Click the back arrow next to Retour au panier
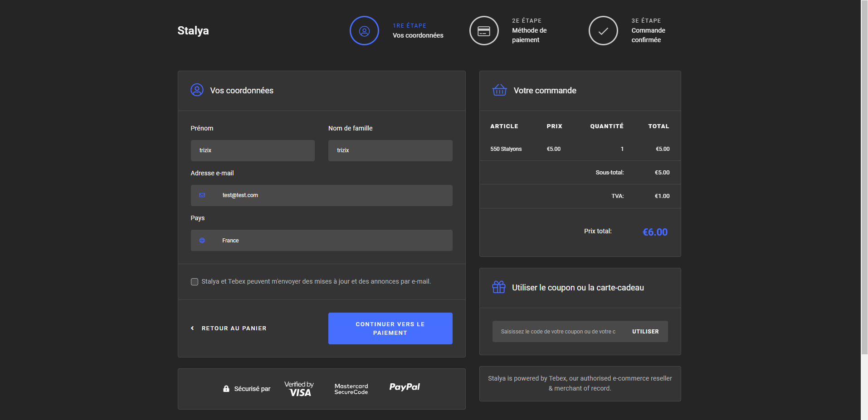 click(x=192, y=328)
